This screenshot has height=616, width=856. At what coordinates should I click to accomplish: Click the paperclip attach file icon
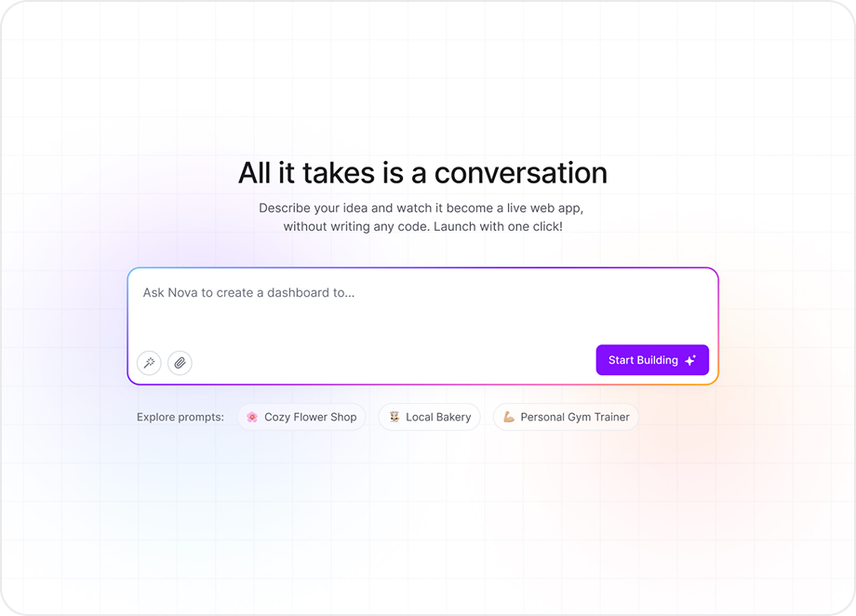tap(180, 363)
